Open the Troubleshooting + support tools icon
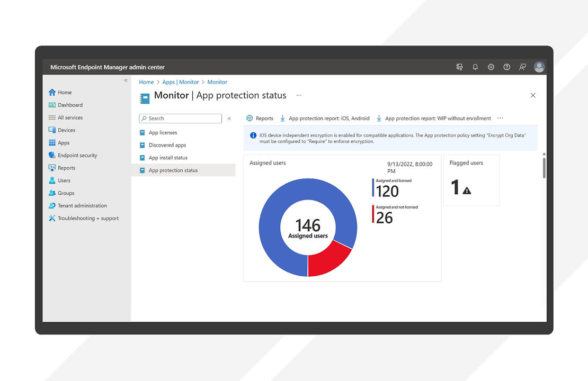This screenshot has width=588, height=381. pyautogui.click(x=52, y=218)
